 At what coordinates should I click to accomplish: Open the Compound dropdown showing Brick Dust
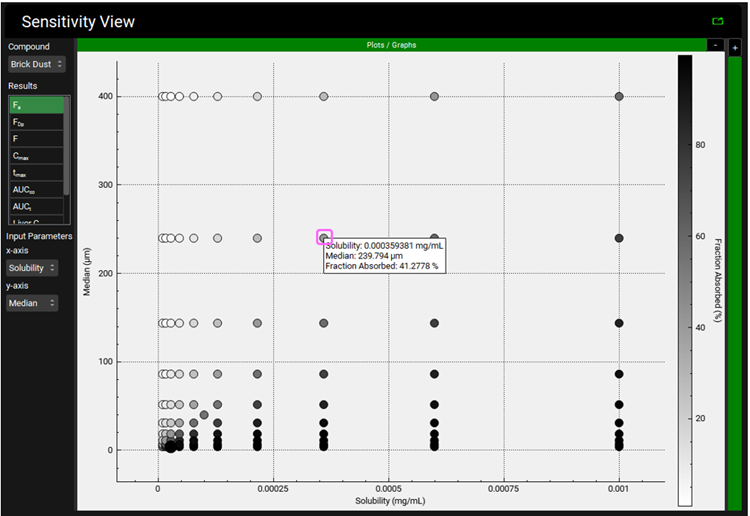click(37, 64)
